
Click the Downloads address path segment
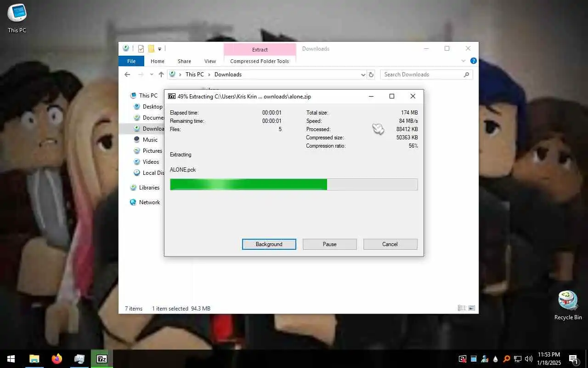point(228,75)
